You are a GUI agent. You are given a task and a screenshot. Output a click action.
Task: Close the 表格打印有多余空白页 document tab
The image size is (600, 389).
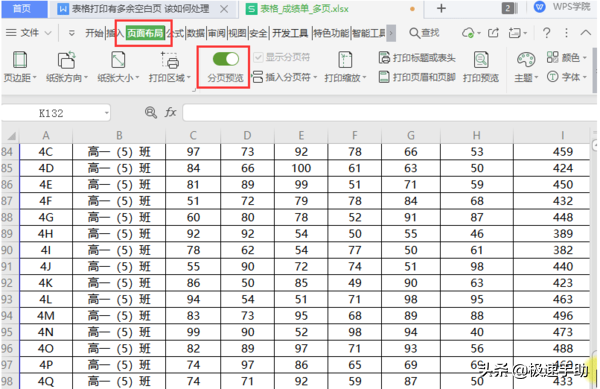click(224, 9)
